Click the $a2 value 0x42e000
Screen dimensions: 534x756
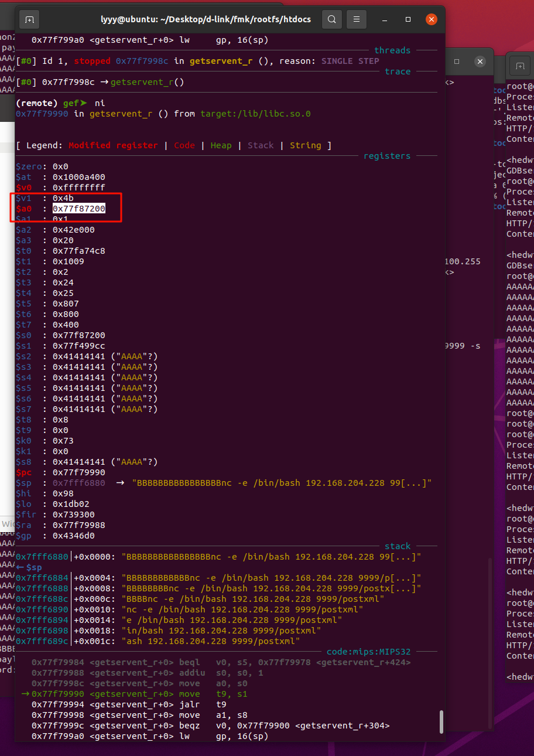click(x=74, y=230)
